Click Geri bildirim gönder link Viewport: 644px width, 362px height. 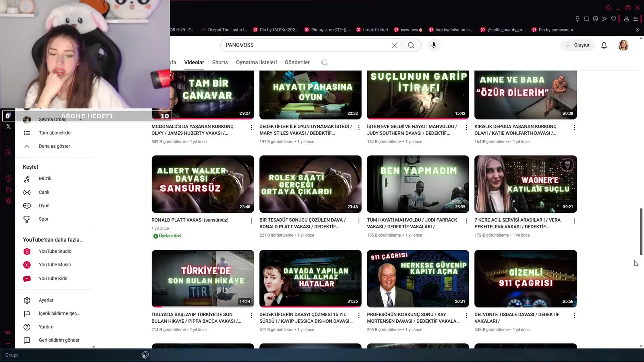coord(59,340)
